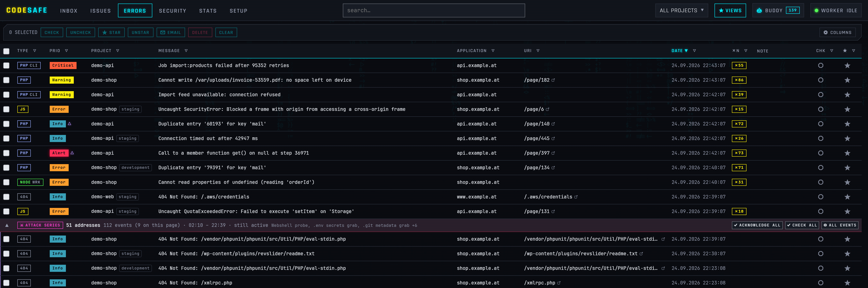
Task: Open the DATE column filter funnel
Action: [x=694, y=50]
